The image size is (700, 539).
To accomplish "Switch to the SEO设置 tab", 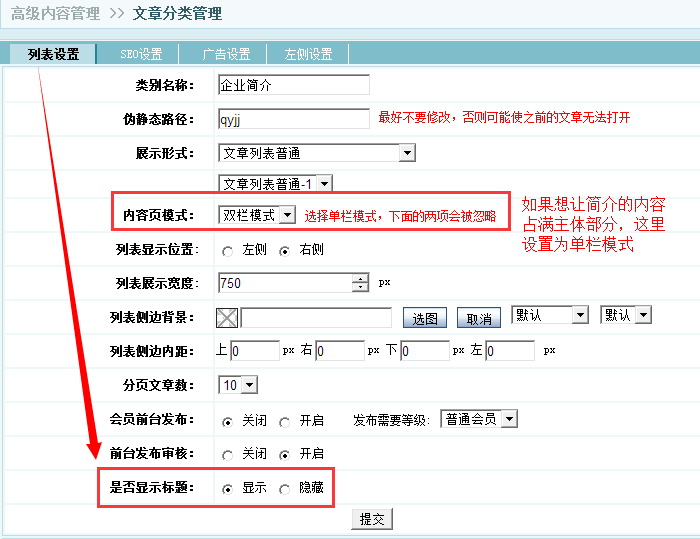I will [x=141, y=54].
